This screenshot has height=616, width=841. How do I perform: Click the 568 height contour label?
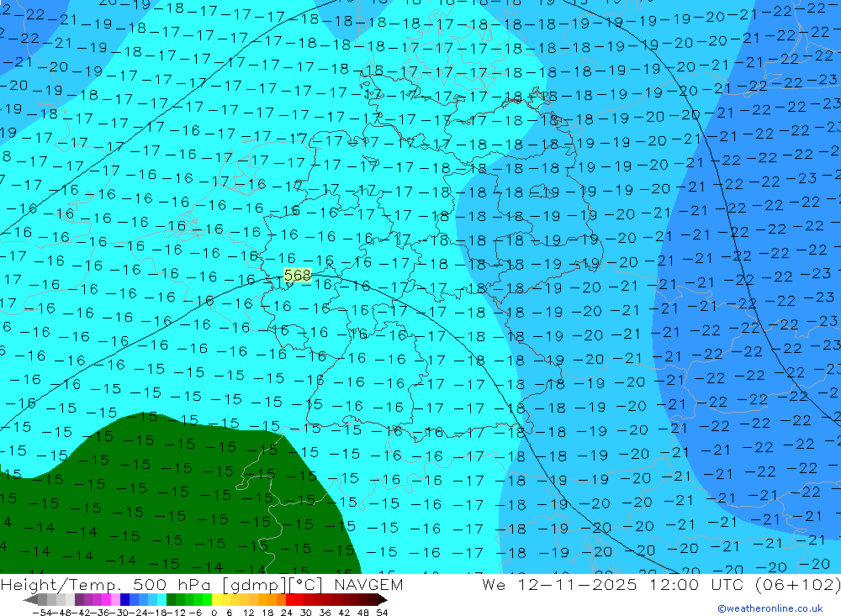[297, 275]
